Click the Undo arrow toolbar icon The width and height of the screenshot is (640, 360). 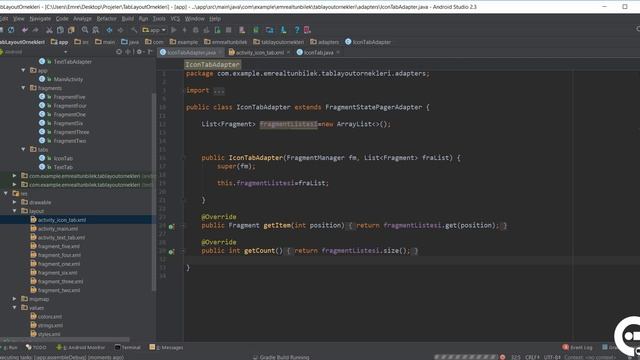click(25, 30)
